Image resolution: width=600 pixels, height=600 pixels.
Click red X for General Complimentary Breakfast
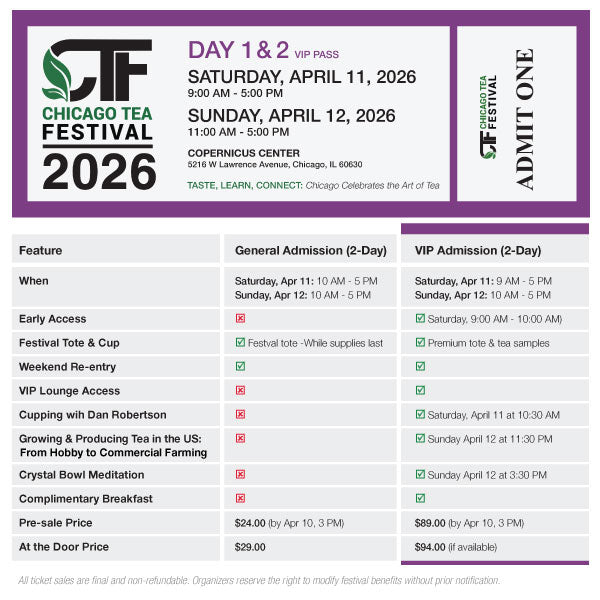click(x=240, y=498)
